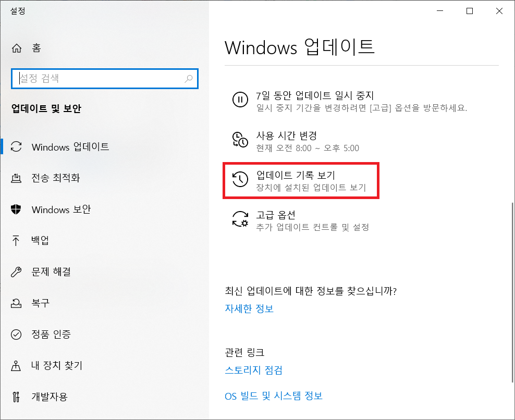Click the 문제 해결 wrench icon

tap(16, 271)
